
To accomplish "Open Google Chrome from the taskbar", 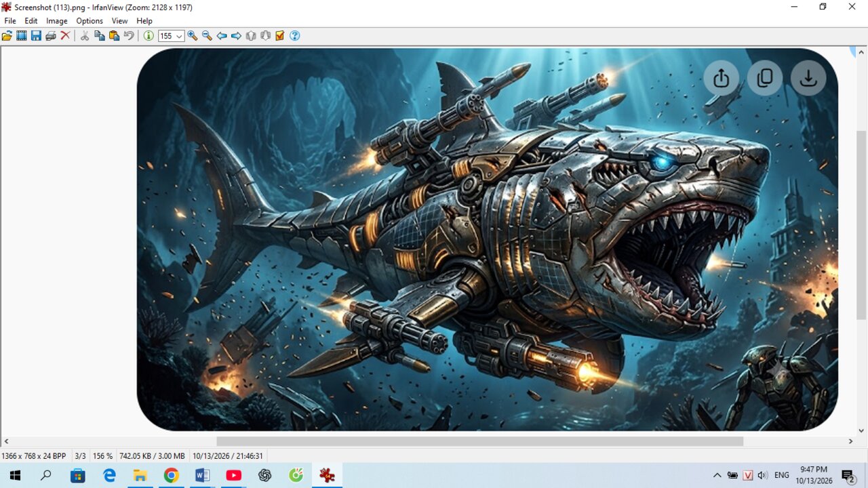I will (x=171, y=476).
